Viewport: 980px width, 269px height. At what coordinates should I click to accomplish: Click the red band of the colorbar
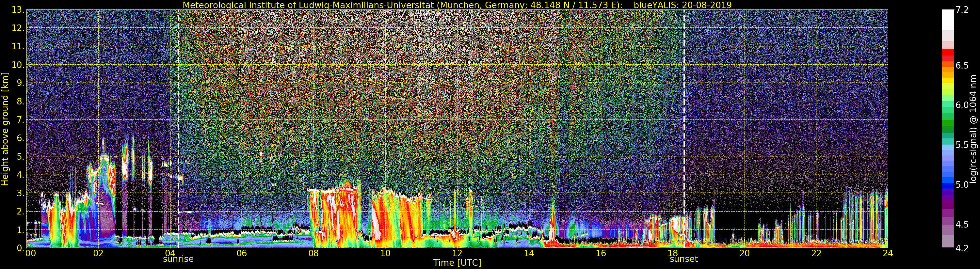947,53
